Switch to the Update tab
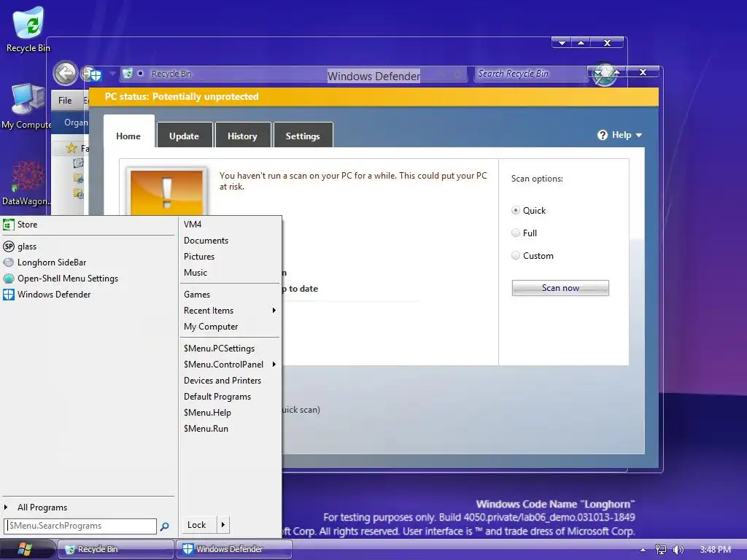 (185, 136)
